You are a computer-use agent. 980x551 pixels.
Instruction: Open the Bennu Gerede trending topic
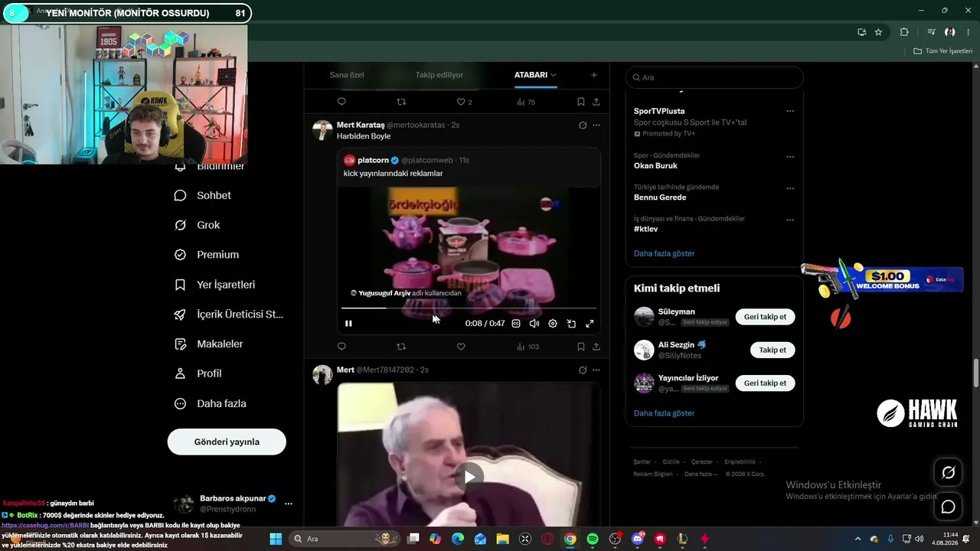660,197
